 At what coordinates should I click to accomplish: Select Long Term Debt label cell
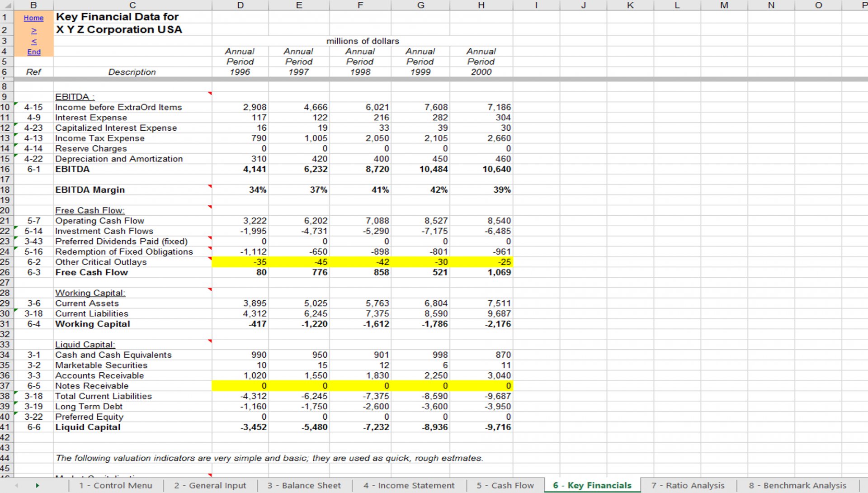132,407
